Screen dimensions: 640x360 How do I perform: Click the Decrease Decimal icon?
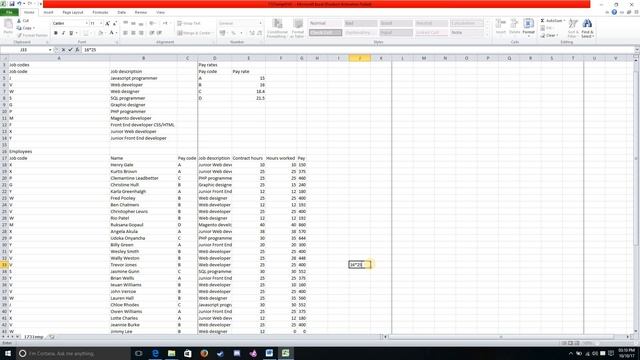[x=260, y=33]
